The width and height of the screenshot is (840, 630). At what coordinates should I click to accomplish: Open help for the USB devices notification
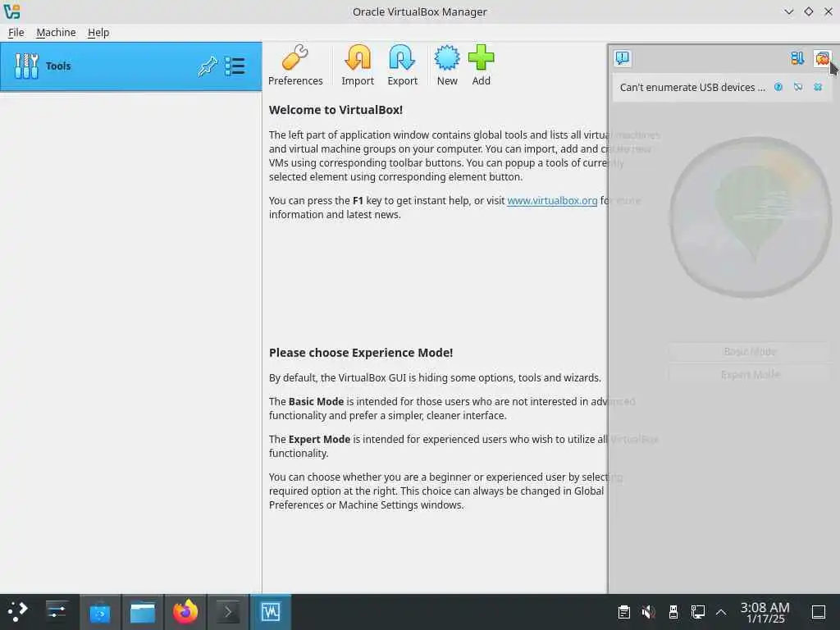(x=778, y=87)
